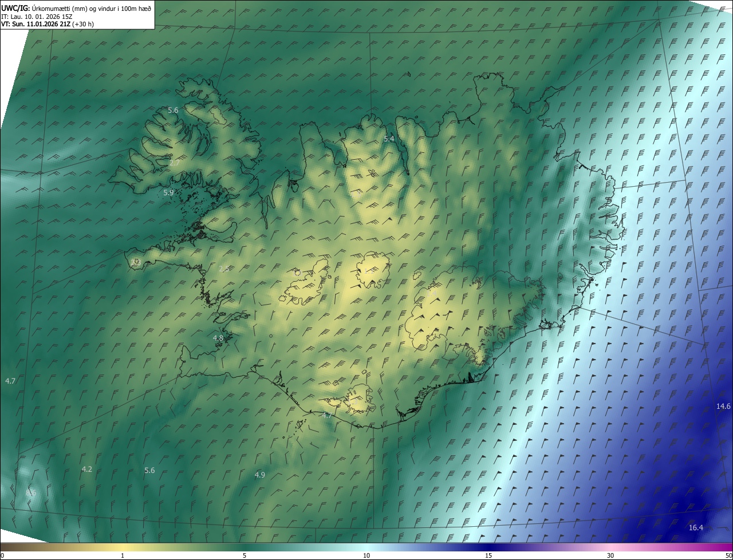
Task: Click the 14.6 value at the right edge
Action: click(723, 406)
